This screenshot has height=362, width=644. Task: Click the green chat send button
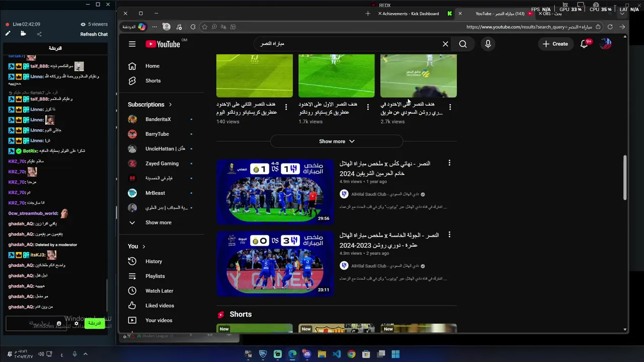click(95, 323)
